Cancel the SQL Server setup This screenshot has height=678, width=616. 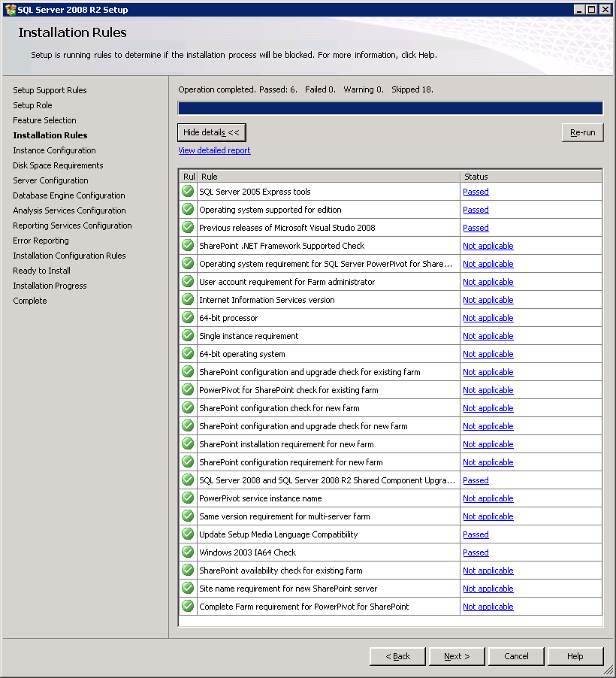pos(516,656)
